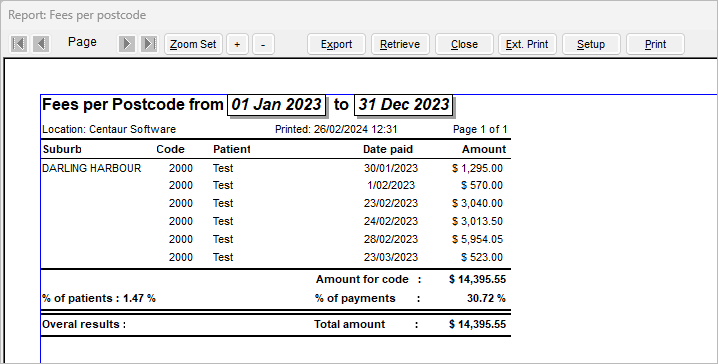718x364 pixels.
Task: Click the Total amount $ 14,395.55 value
Action: (477, 325)
